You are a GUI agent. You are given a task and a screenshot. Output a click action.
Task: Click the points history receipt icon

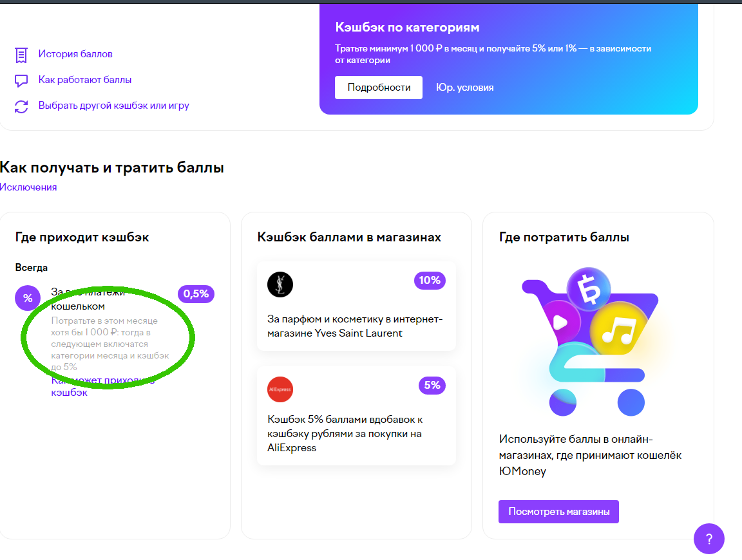click(21, 55)
